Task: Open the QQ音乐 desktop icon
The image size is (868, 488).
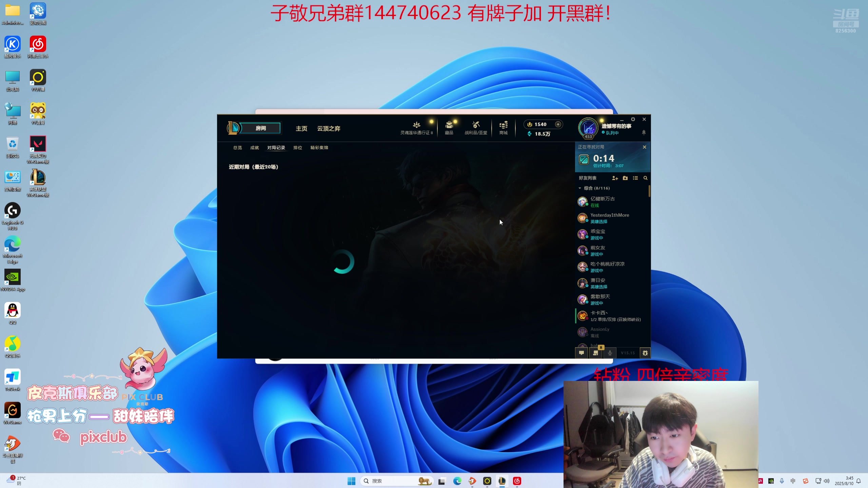Action: click(x=13, y=347)
